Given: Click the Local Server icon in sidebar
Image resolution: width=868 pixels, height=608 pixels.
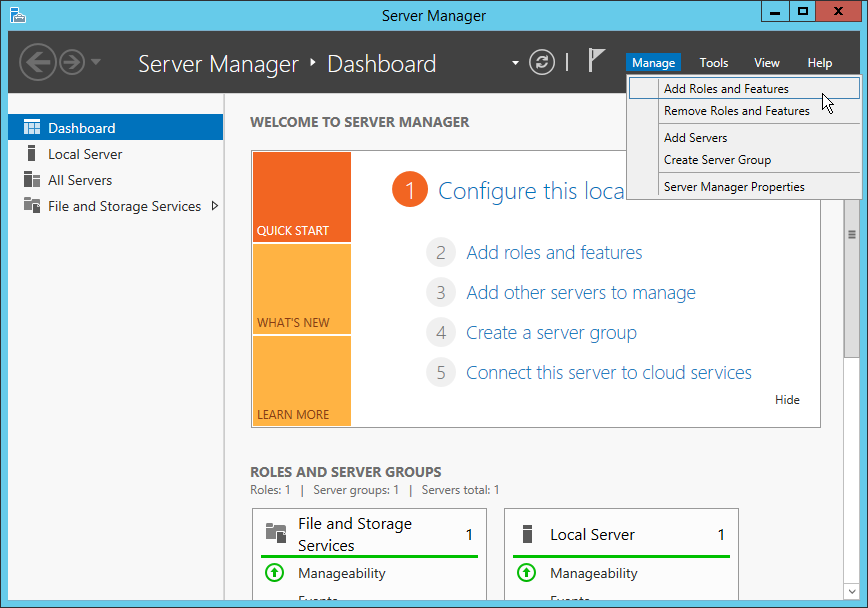Looking at the screenshot, I should (32, 153).
